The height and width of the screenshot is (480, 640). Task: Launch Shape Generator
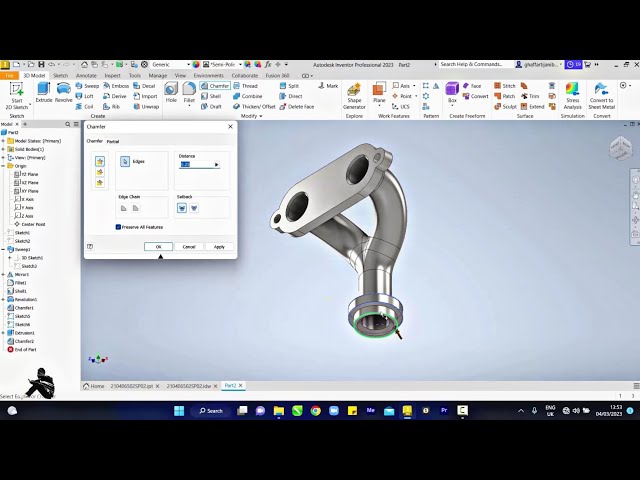(354, 96)
